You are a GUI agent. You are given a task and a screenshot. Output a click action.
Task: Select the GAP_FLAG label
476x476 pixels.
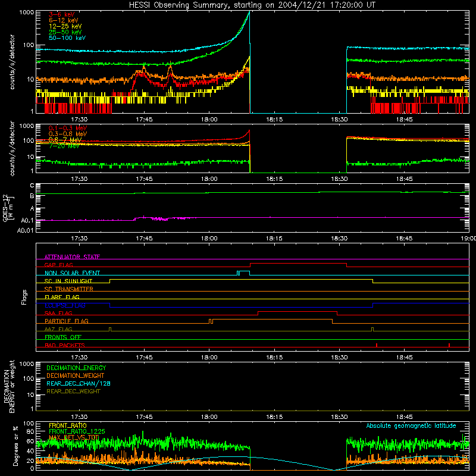[58, 265]
